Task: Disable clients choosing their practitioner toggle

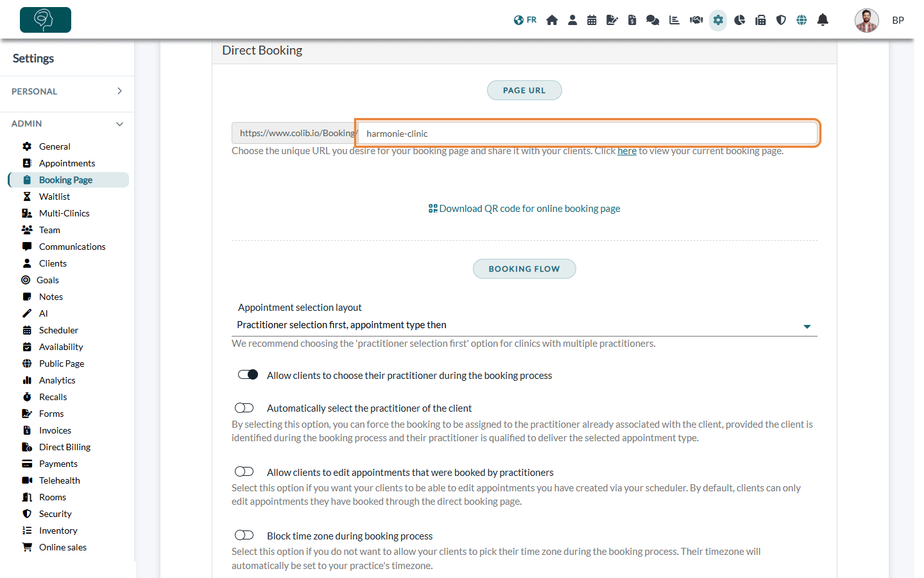Action: (248, 375)
